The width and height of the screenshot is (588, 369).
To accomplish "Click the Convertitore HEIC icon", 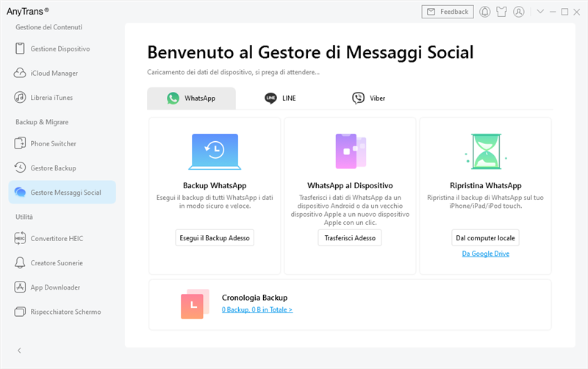I will (20, 238).
